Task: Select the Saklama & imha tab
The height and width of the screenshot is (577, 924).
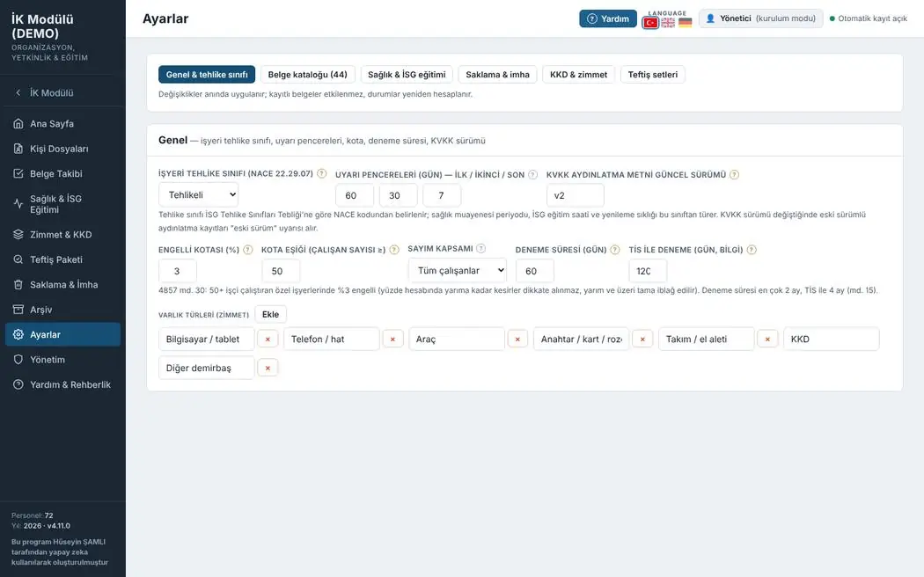Action: tap(497, 75)
